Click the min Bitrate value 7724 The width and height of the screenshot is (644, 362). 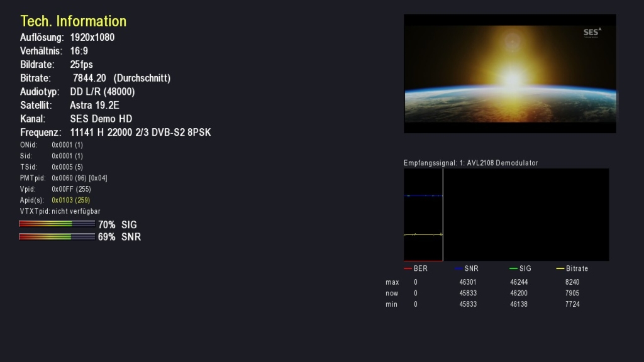[572, 305]
